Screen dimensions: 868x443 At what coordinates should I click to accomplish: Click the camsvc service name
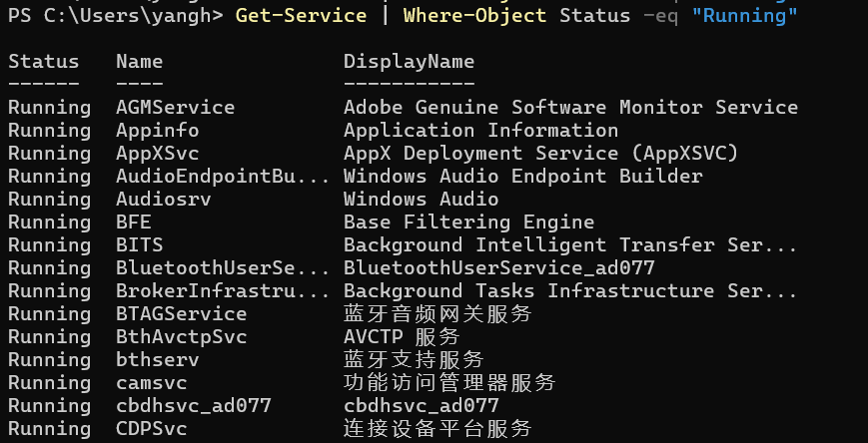[151, 382]
